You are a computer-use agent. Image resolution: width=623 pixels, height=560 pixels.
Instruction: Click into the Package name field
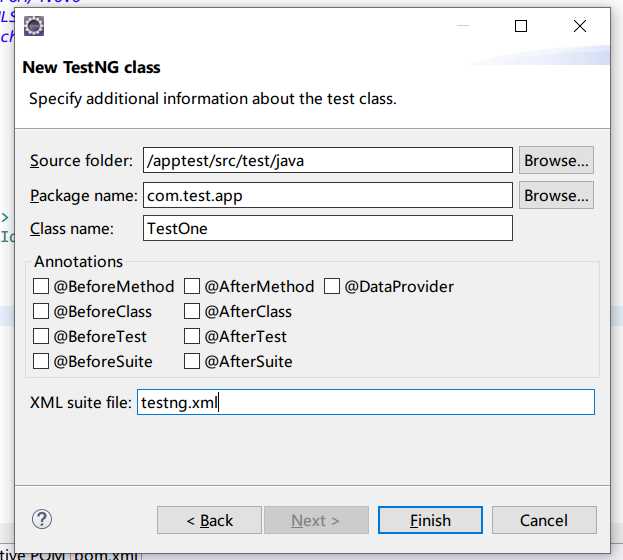pyautogui.click(x=328, y=195)
